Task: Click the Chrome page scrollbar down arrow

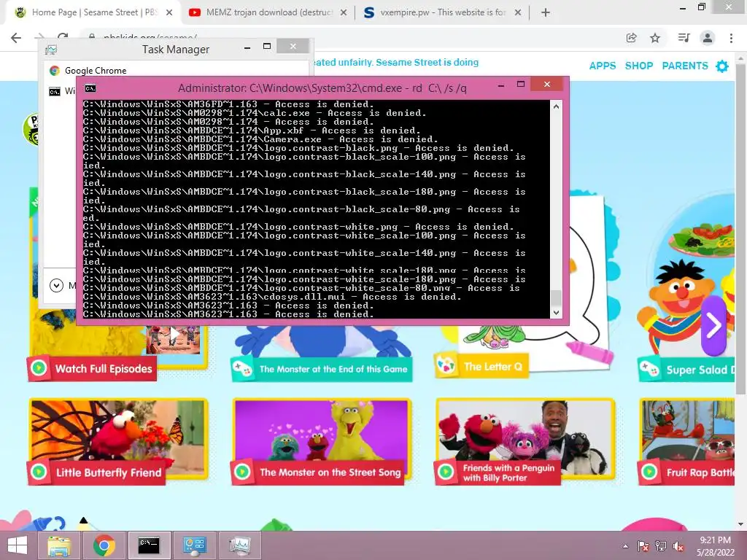Action: pos(741,524)
